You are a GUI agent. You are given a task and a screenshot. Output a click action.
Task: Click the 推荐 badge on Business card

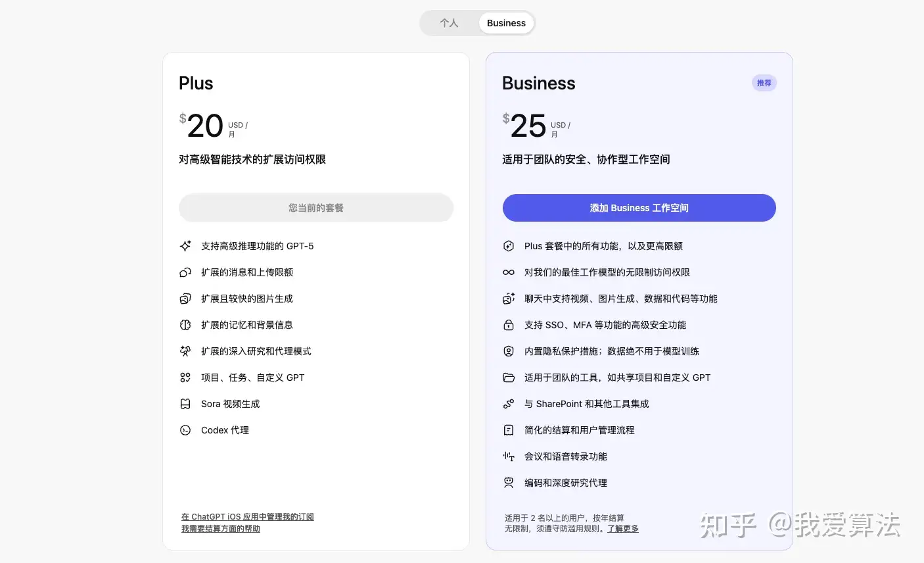[764, 83]
